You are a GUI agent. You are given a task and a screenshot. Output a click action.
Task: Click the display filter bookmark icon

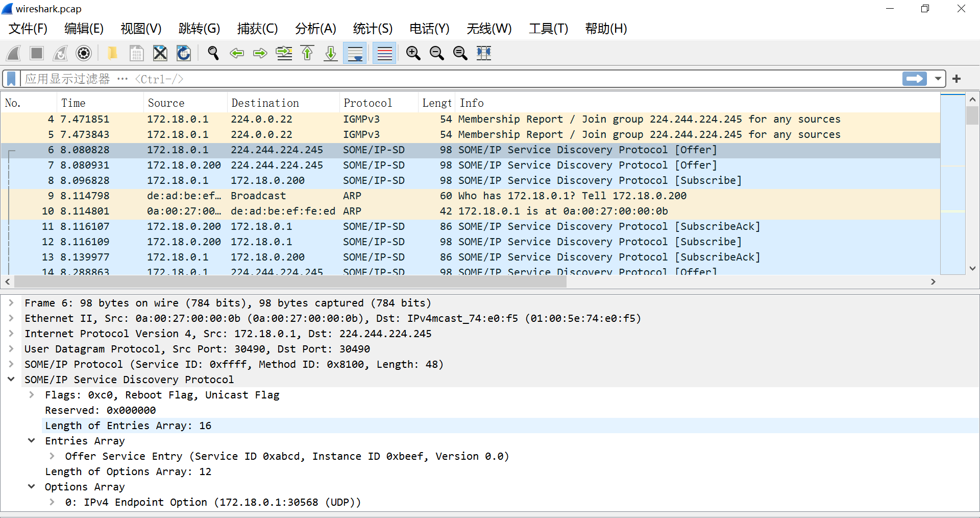[11, 79]
